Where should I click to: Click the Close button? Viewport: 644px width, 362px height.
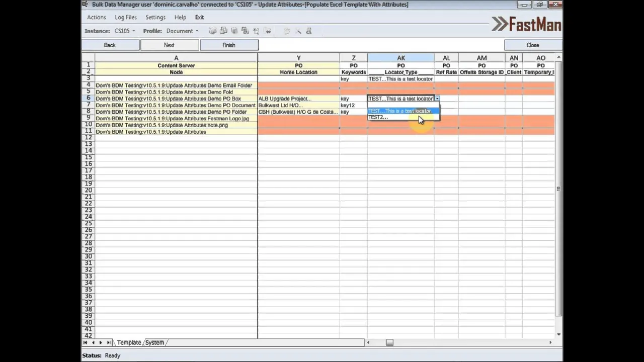(533, 45)
